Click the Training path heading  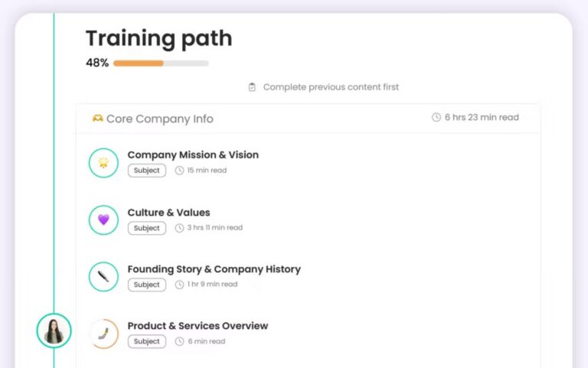pyautogui.click(x=159, y=38)
